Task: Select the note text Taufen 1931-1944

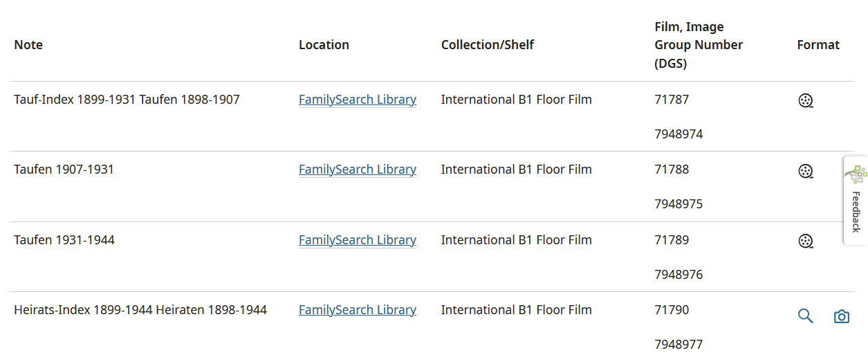Action: click(64, 240)
